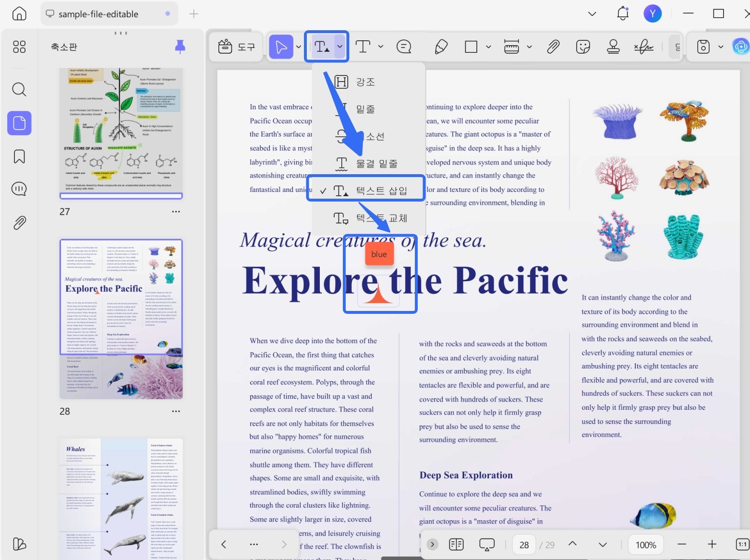Expand the text markup tool dropdown arrow

point(340,47)
